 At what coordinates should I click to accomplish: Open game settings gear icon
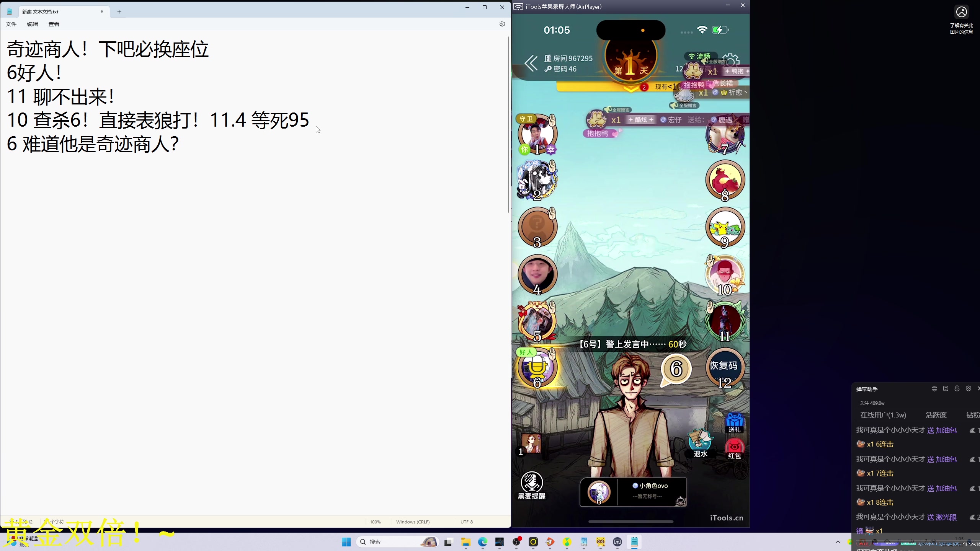click(x=732, y=60)
